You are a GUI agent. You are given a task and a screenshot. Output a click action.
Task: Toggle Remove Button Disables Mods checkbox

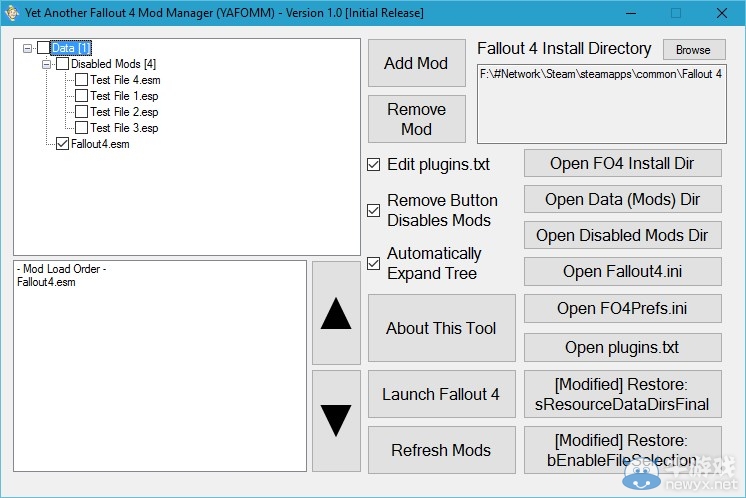[x=373, y=210]
